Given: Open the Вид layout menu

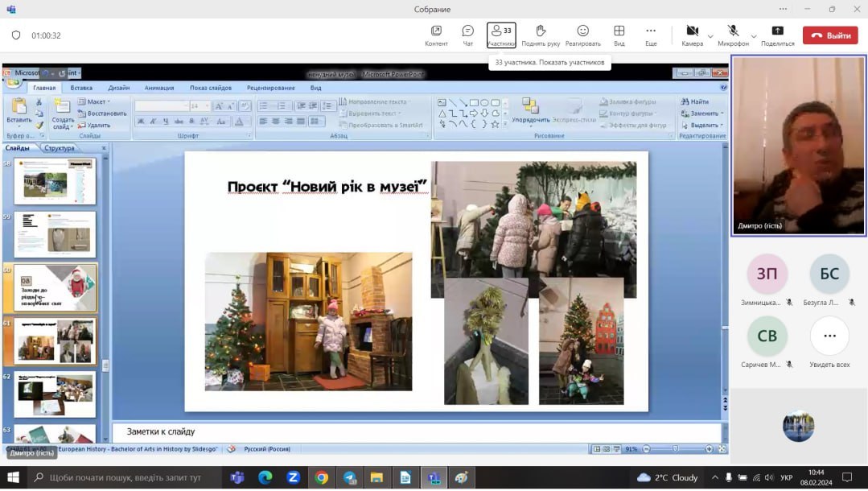Looking at the screenshot, I should click(619, 35).
